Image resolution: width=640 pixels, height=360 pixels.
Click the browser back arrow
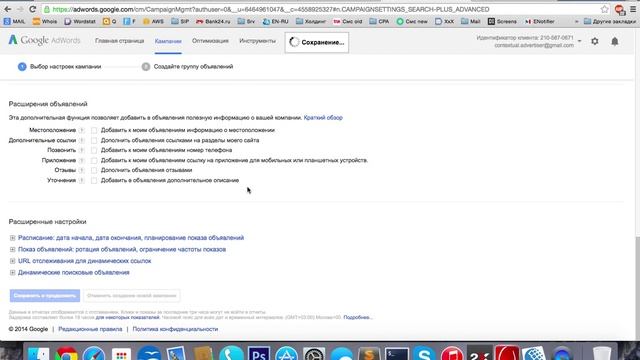click(x=8, y=9)
